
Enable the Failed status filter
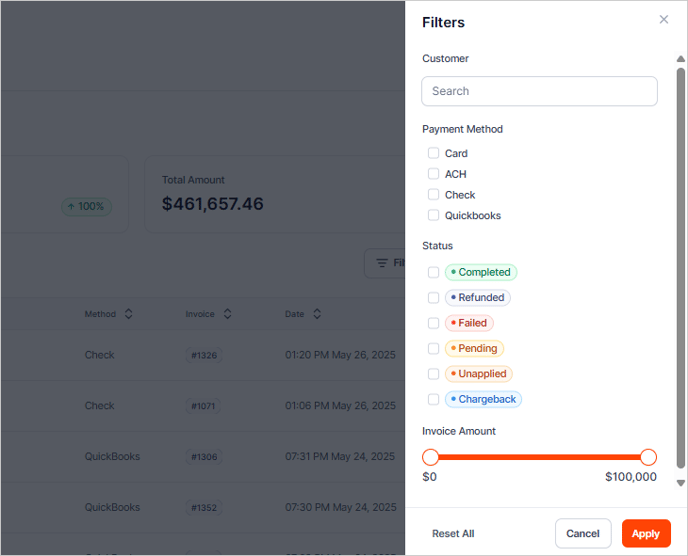(x=434, y=323)
